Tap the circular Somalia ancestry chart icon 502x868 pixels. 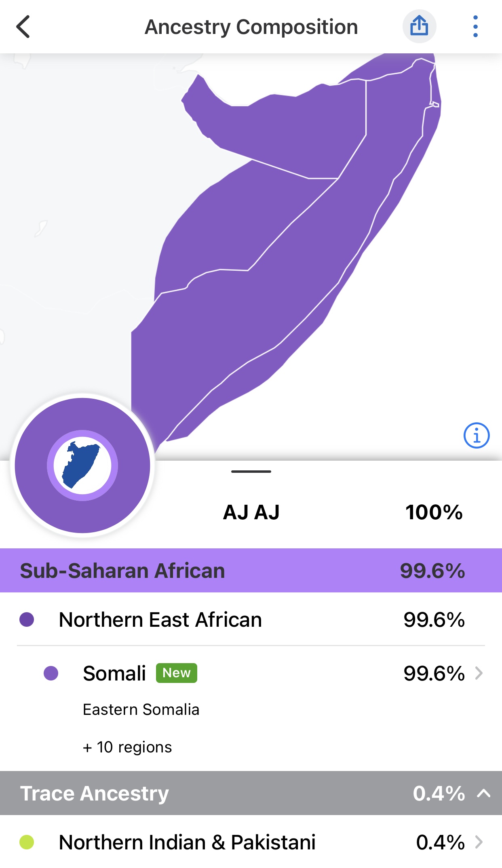click(x=82, y=466)
